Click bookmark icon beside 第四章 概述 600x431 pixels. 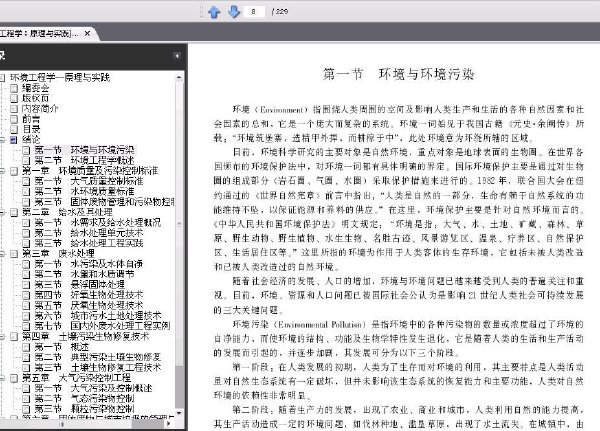click(26, 347)
